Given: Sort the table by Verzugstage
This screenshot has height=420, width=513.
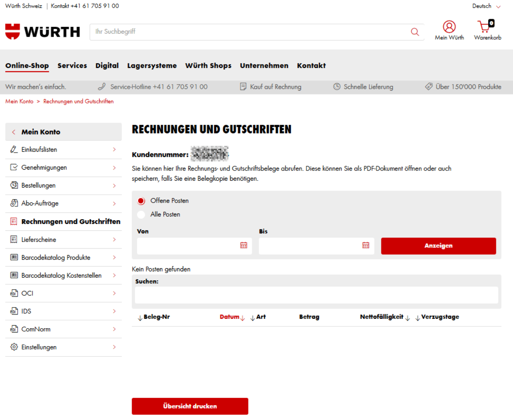Looking at the screenshot, I should click(437, 317).
